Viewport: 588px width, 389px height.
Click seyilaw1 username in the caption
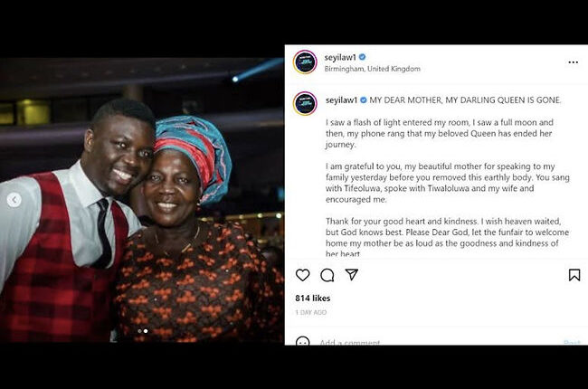click(341, 100)
